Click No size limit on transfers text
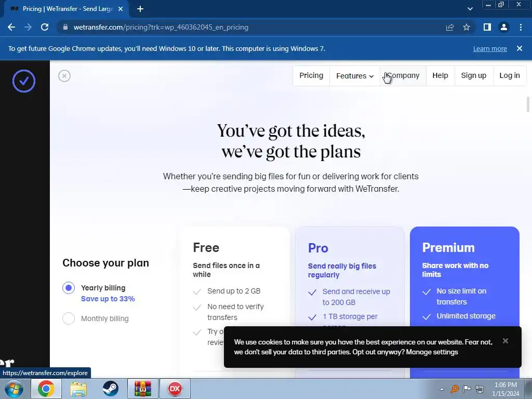This screenshot has height=399, width=532. pos(461,297)
